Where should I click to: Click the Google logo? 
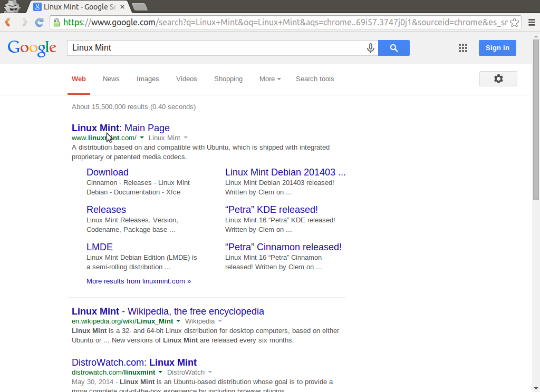[32, 47]
